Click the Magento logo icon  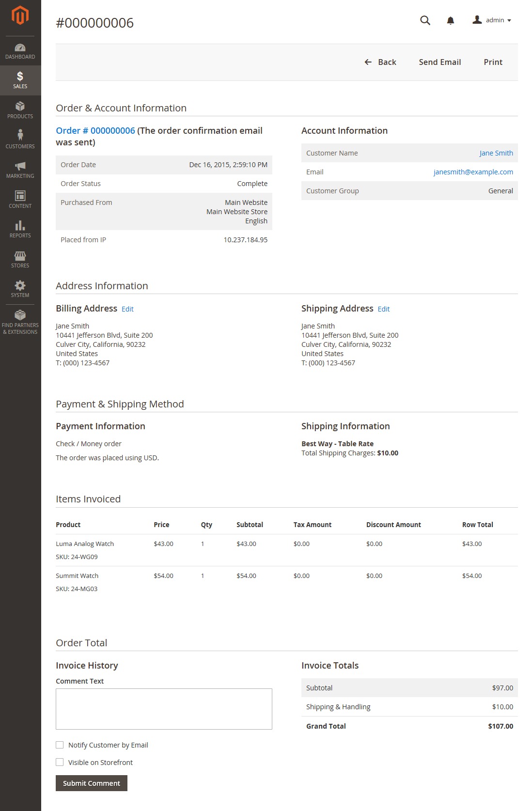tap(20, 16)
